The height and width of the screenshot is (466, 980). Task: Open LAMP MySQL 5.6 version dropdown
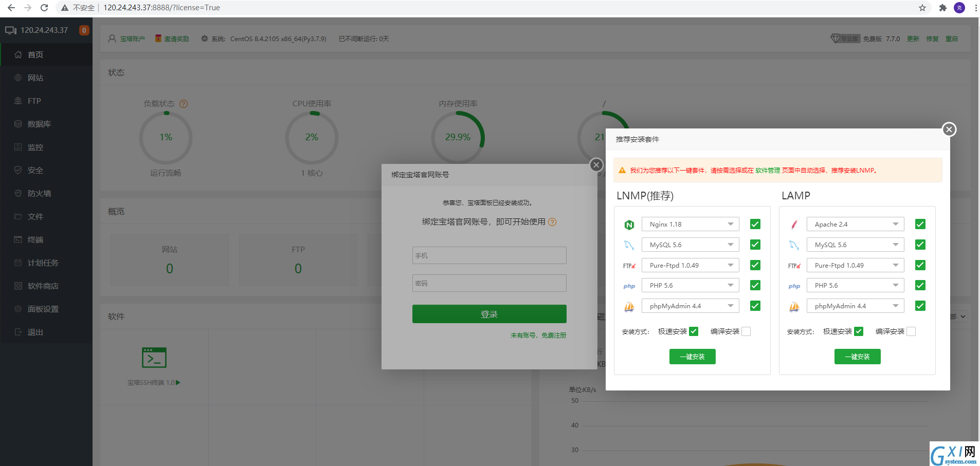856,245
